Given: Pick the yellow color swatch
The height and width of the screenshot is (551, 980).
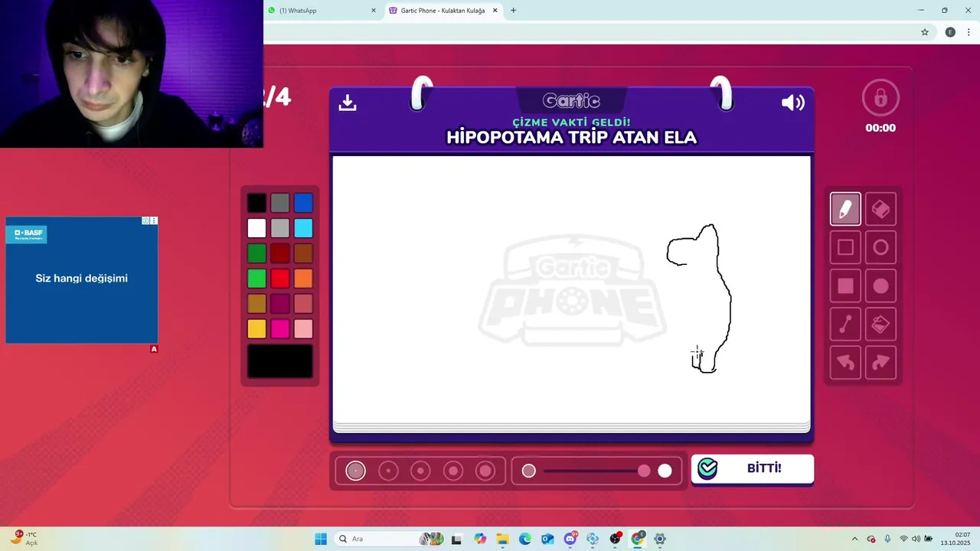Looking at the screenshot, I should click(x=256, y=329).
